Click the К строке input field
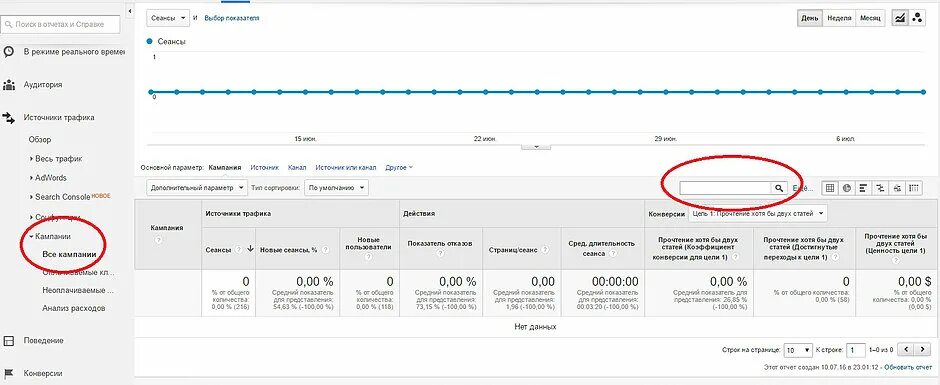The image size is (940, 385). click(x=855, y=350)
